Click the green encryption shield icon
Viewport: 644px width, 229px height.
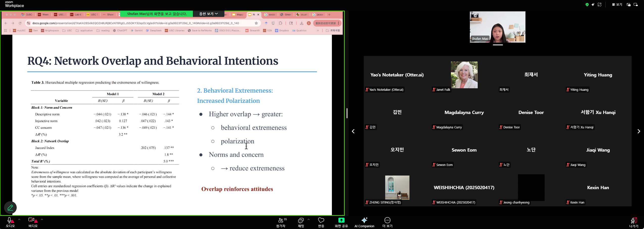(x=587, y=5)
